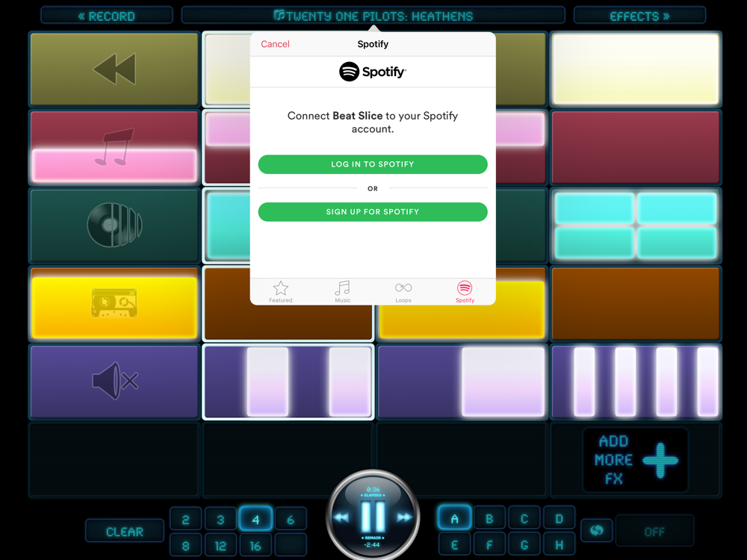Go to the Record screen
This screenshot has height=560, width=747.
tap(107, 16)
